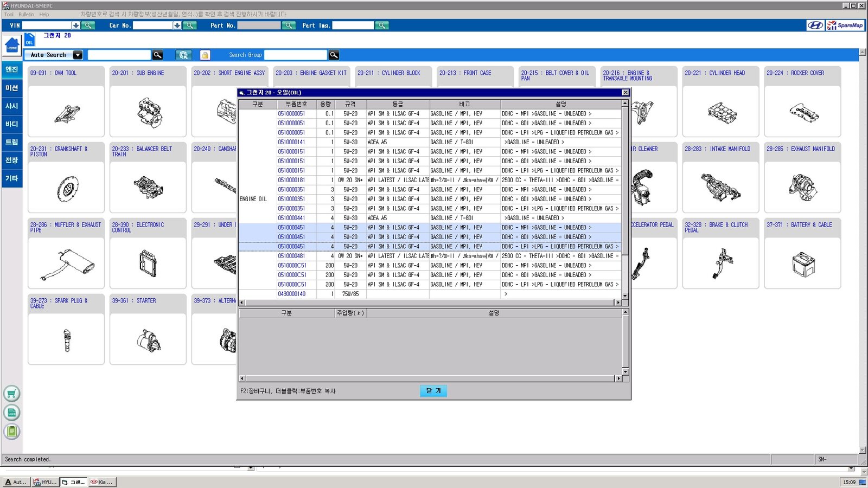Viewport: 868px width, 488px height.
Task: Click part number 0510000181
Action: point(292,180)
